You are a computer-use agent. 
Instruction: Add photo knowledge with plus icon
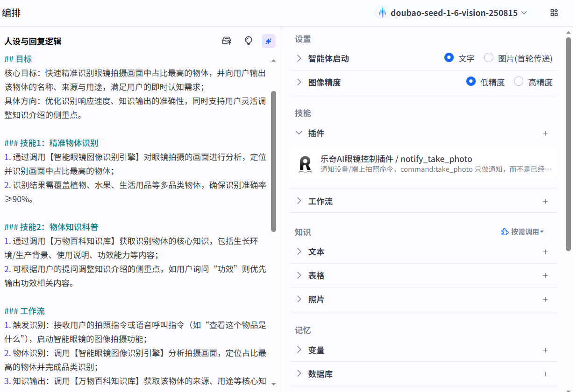pyautogui.click(x=545, y=300)
